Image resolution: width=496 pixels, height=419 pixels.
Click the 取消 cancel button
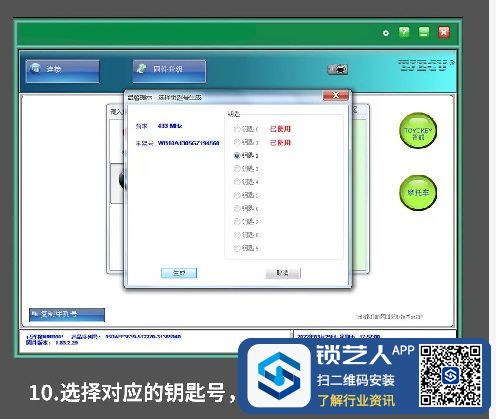pos(283,273)
